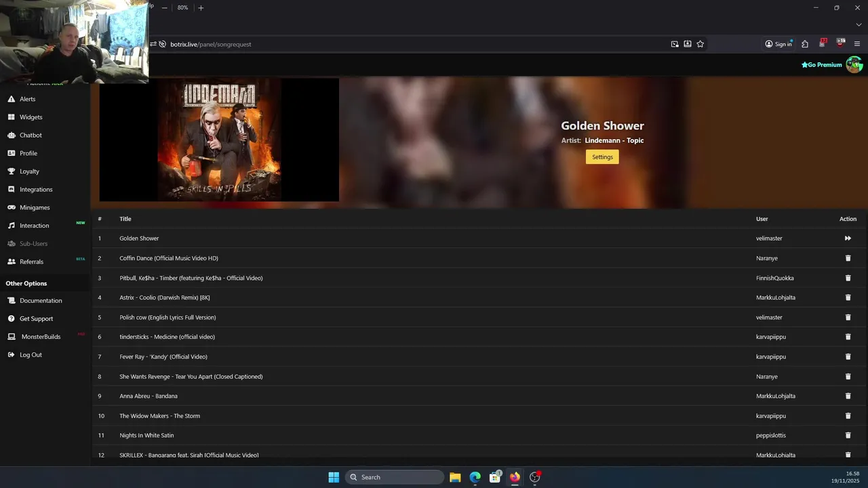
Task: Sign in to the browser account
Action: point(778,44)
